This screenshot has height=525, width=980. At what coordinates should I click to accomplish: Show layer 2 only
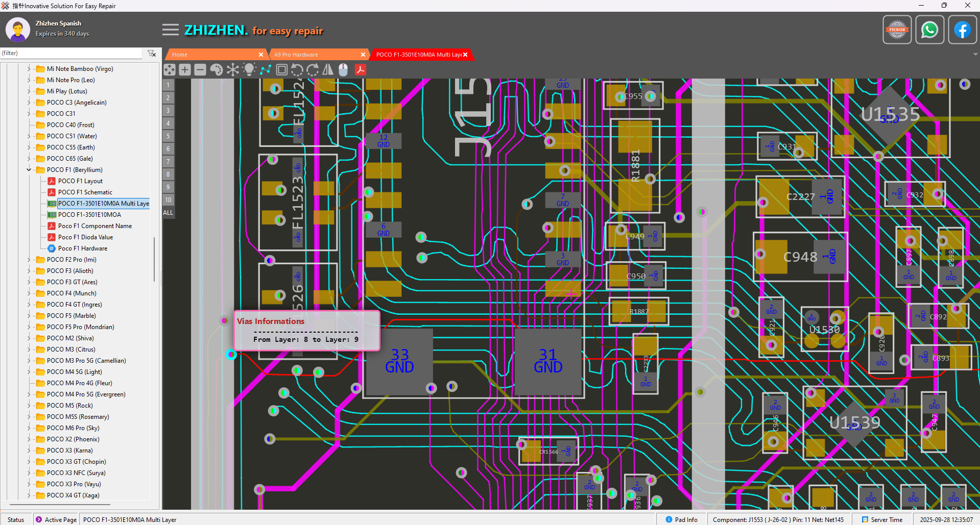168,98
